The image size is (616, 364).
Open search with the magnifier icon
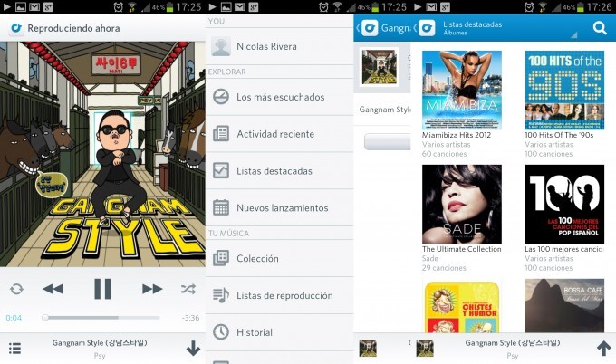(x=600, y=28)
